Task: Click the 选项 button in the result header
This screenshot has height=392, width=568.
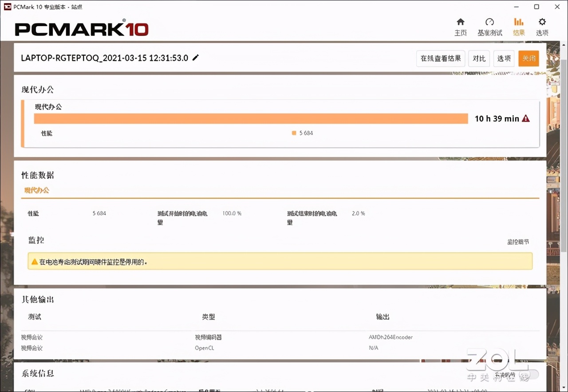Action: click(504, 59)
